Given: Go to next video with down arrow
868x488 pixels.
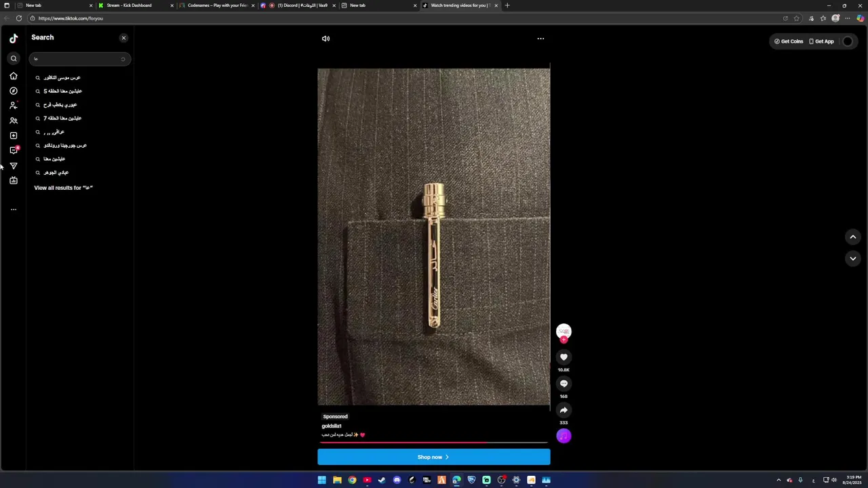Looking at the screenshot, I should point(853,258).
